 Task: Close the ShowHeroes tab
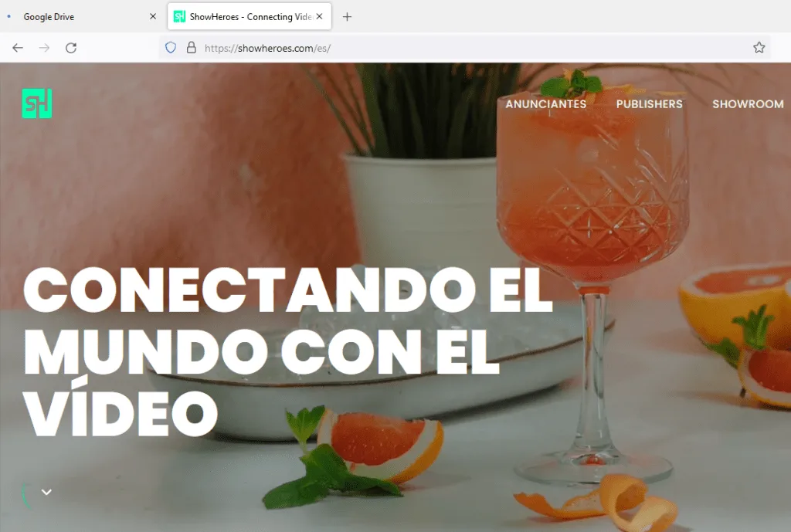[x=319, y=17]
